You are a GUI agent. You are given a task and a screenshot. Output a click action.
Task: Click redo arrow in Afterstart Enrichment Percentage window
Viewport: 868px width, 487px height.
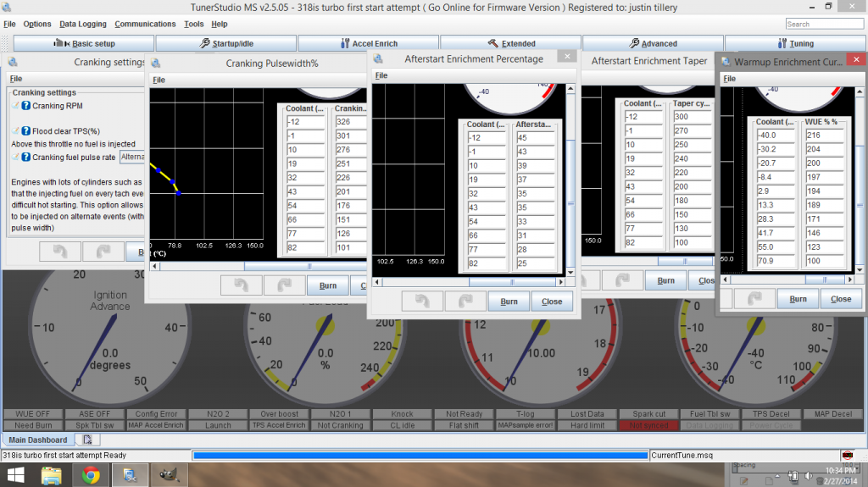tap(465, 301)
